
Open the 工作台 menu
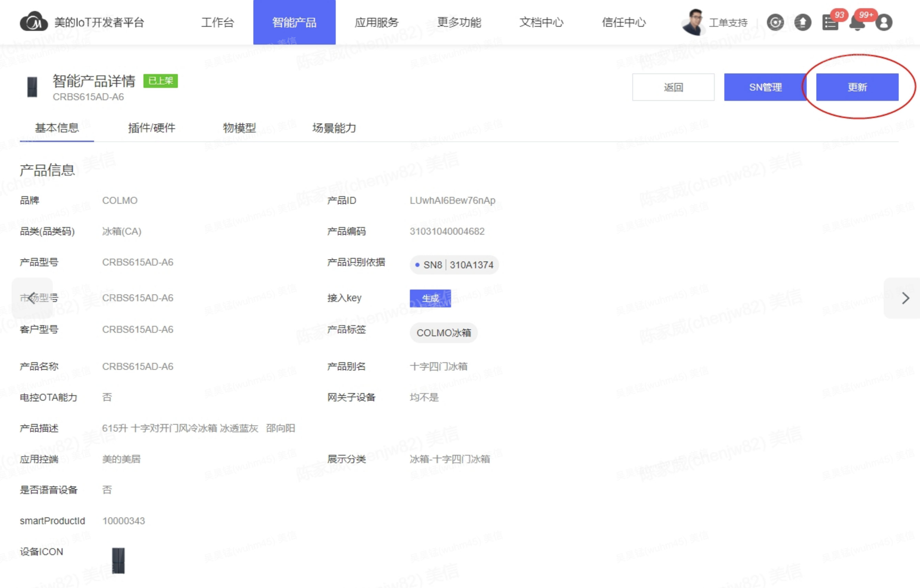218,22
